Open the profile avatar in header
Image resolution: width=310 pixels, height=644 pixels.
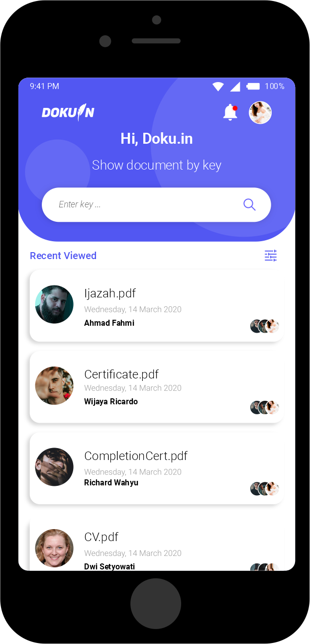pos(260,112)
